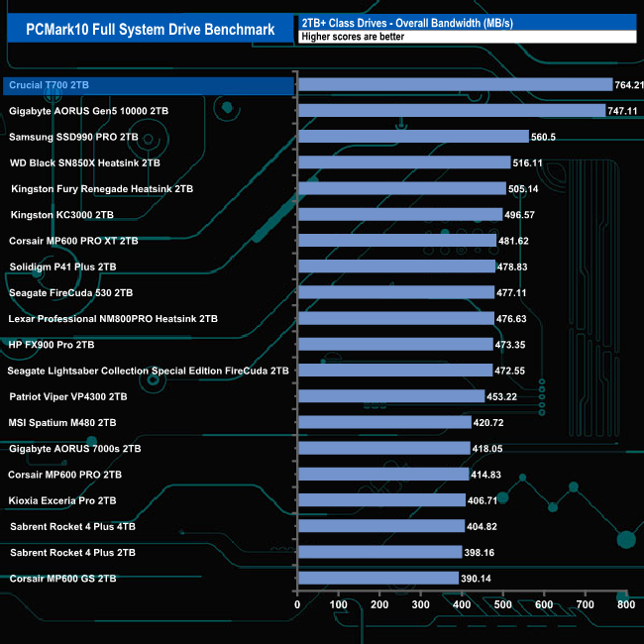Click the '100' x-axis tick label
This screenshot has height=644, width=644.
[339, 604]
